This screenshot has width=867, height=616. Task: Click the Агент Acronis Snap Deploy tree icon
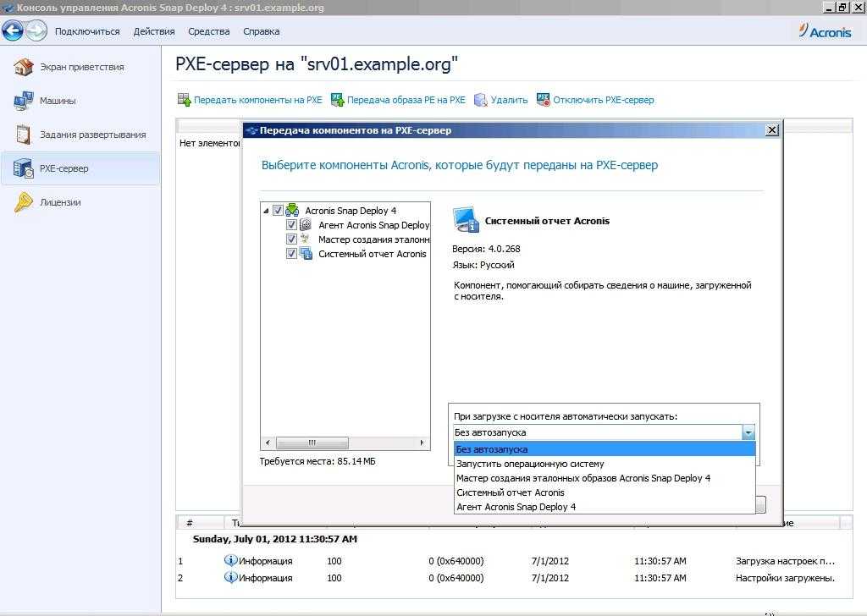point(306,225)
